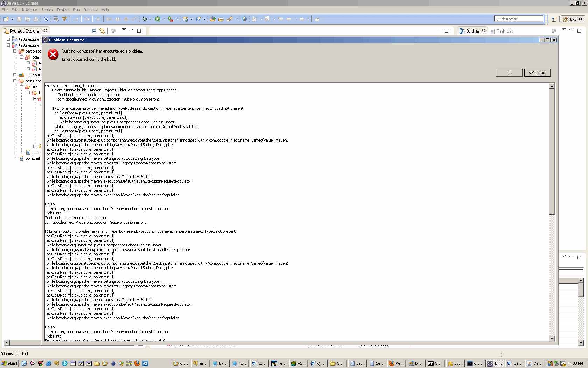The image size is (588, 368).
Task: Click the Skip All Breakpoints icon
Action: coord(46,19)
